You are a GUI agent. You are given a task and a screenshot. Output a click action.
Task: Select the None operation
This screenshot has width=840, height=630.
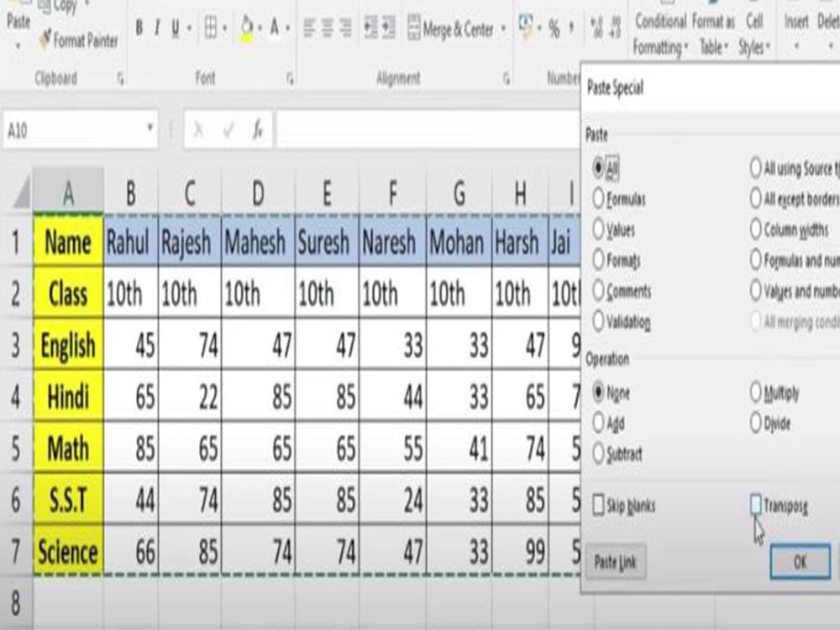(598, 392)
